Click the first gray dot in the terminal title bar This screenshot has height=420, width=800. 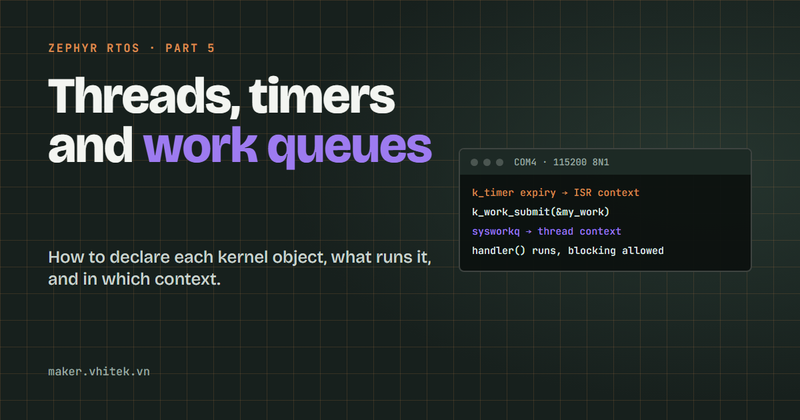[474, 162]
